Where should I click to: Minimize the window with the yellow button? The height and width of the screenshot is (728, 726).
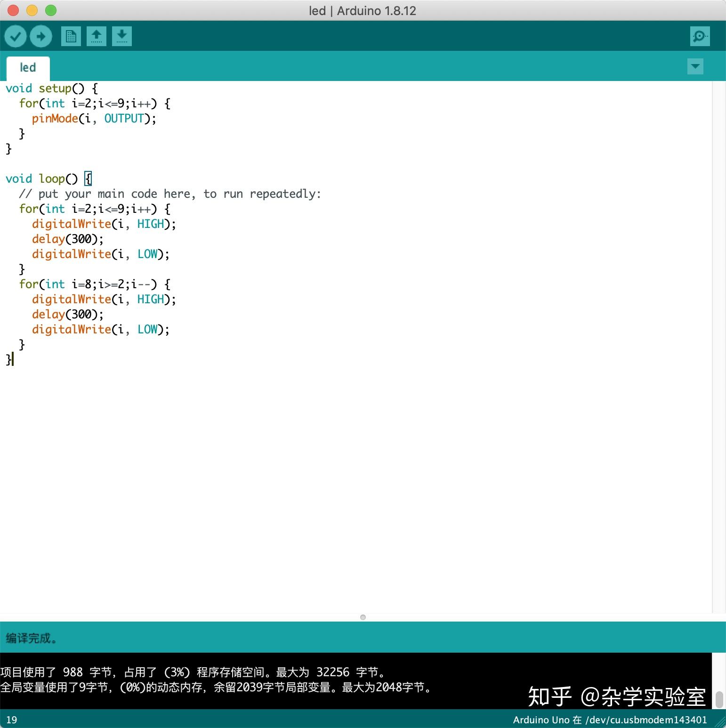click(32, 9)
